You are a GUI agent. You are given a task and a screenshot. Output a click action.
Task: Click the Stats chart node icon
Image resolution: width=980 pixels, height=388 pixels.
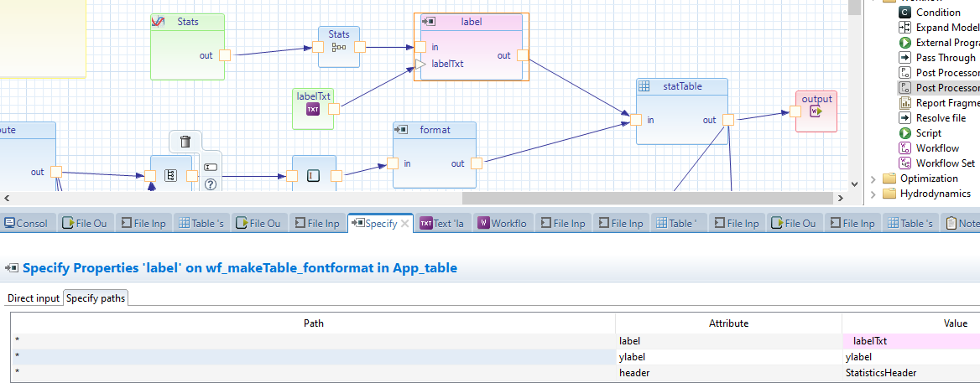[158, 22]
